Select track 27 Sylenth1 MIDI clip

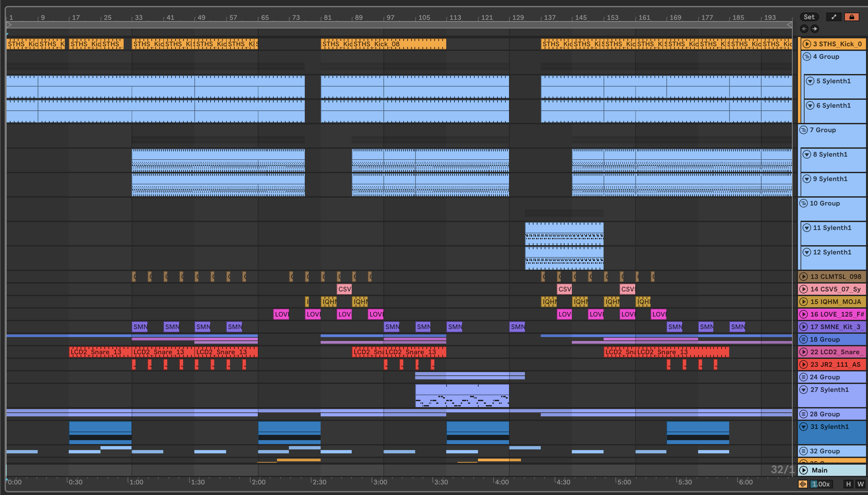click(x=462, y=396)
